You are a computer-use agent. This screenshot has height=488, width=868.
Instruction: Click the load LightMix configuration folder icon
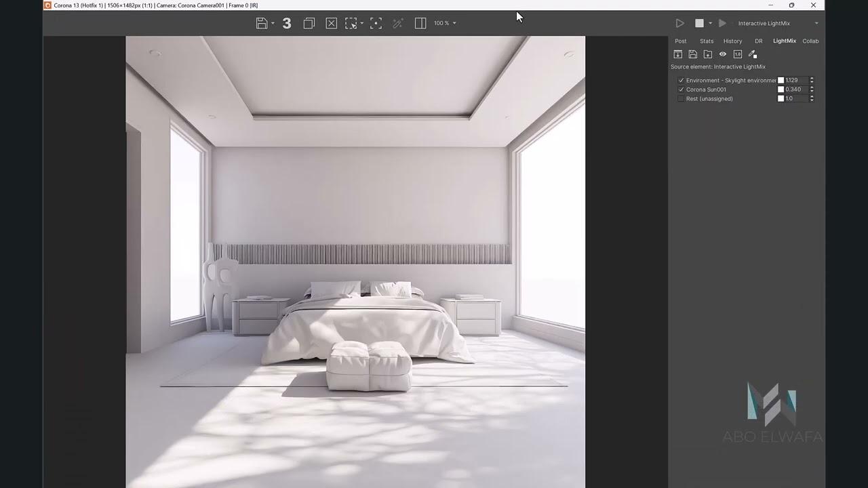point(707,54)
